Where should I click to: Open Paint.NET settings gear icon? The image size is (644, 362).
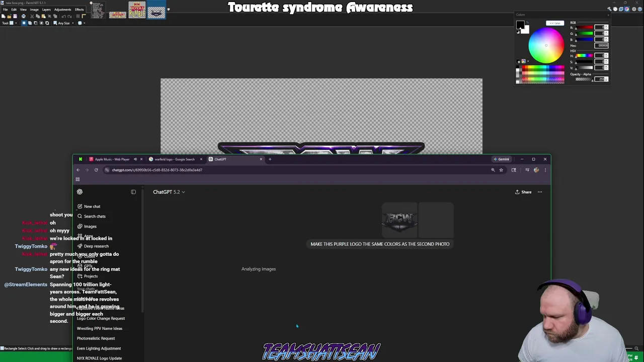point(634,9)
